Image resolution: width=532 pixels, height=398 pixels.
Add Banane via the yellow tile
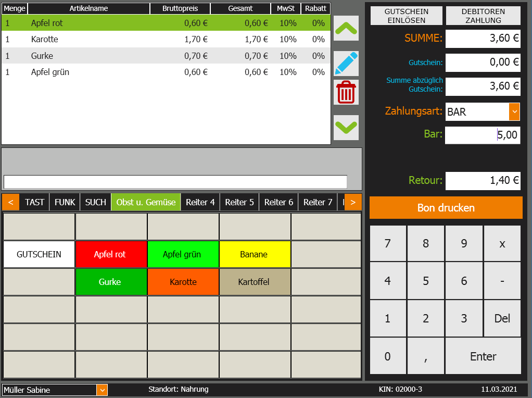[254, 254]
